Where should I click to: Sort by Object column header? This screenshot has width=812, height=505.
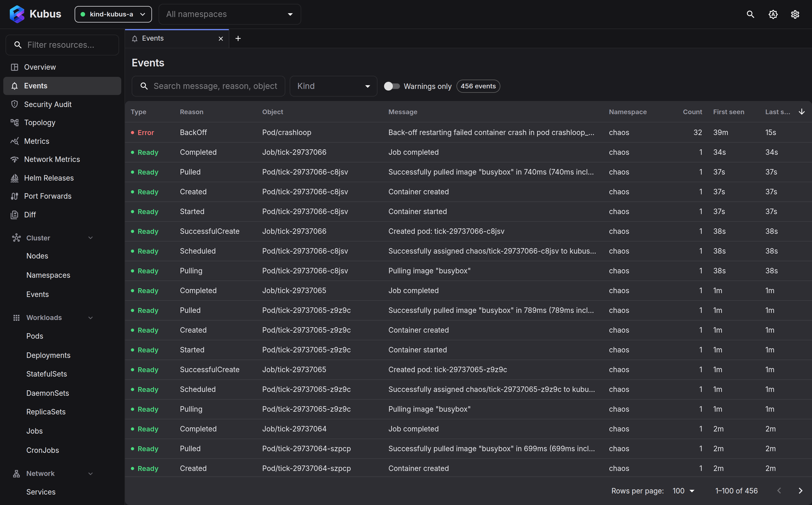click(x=272, y=112)
